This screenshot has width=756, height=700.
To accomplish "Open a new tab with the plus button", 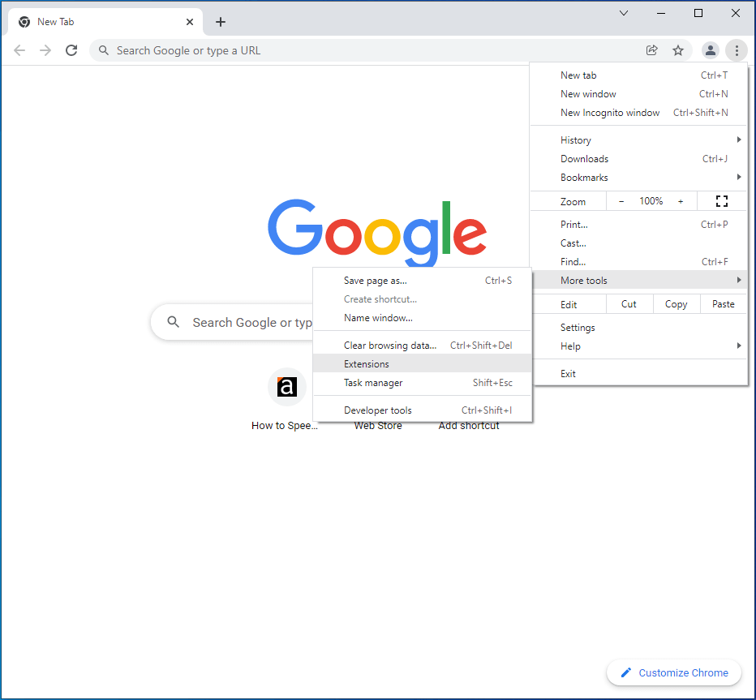I will tap(220, 21).
